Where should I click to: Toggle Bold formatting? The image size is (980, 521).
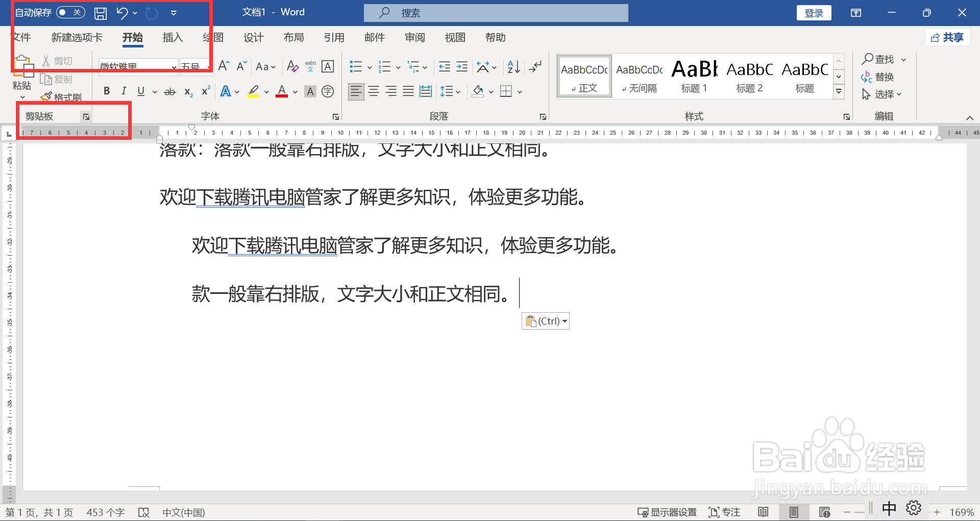pyautogui.click(x=106, y=91)
